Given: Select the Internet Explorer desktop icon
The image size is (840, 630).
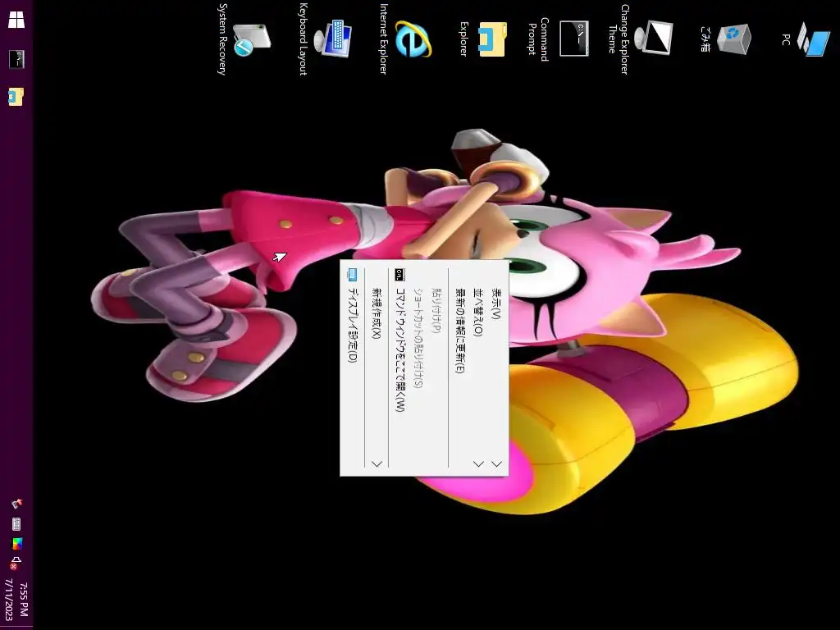Looking at the screenshot, I should 405,39.
